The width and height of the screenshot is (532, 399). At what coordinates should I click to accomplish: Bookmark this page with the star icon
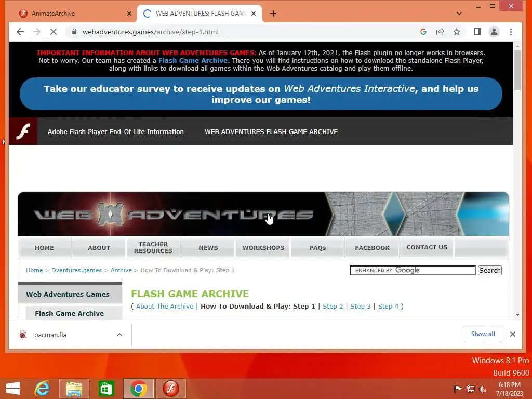pos(457,32)
